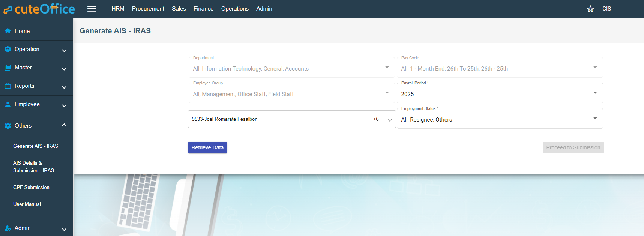Viewport: 644px width, 236px height.
Task: Click the Employee person icon
Action: pos(8,104)
